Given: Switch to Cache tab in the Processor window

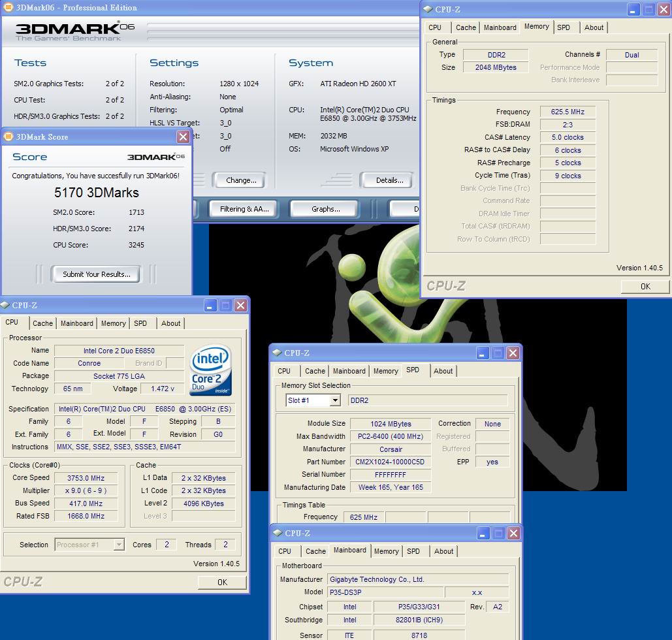Looking at the screenshot, I should [x=42, y=323].
